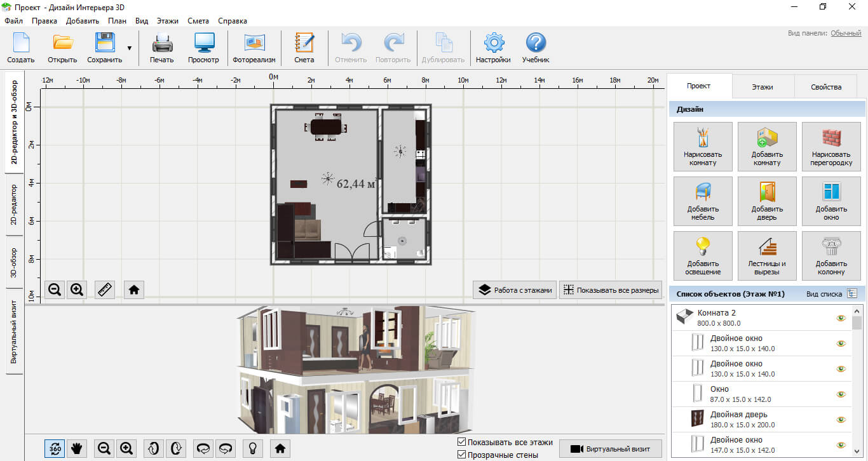Click Show all dimensions button
The height and width of the screenshot is (461, 868).
[x=611, y=290]
